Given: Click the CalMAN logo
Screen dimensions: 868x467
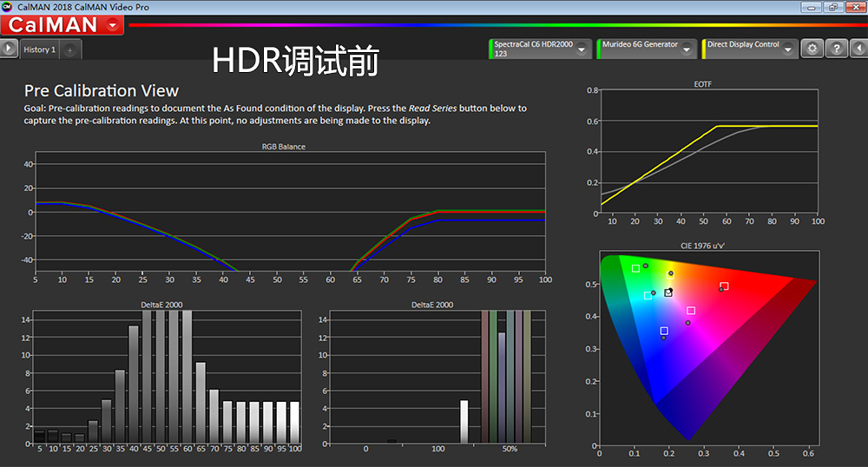Looking at the screenshot, I should 53,25.
